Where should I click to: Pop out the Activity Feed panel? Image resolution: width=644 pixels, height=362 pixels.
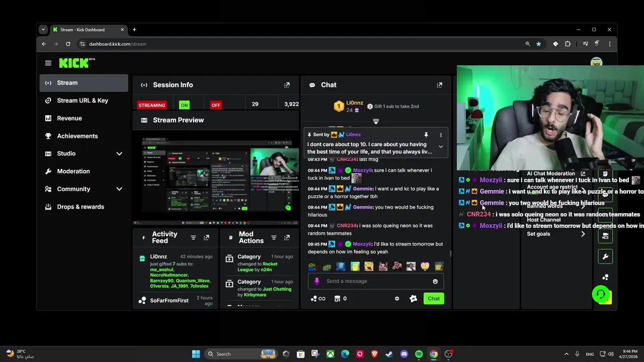206,237
